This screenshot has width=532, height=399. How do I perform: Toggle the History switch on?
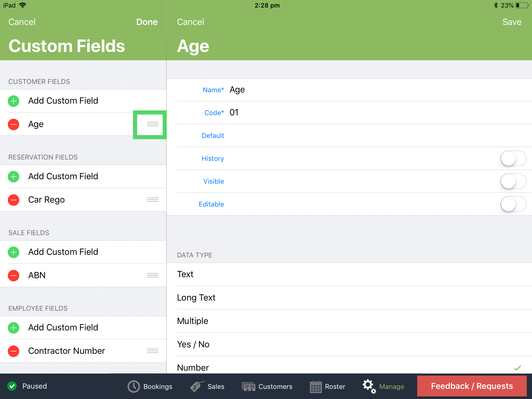point(513,158)
